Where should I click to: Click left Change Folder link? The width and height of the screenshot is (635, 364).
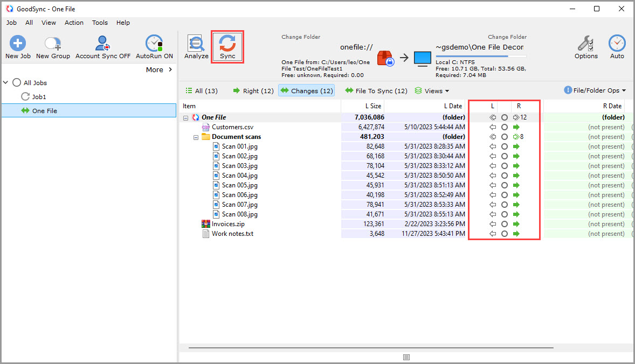pyautogui.click(x=301, y=37)
